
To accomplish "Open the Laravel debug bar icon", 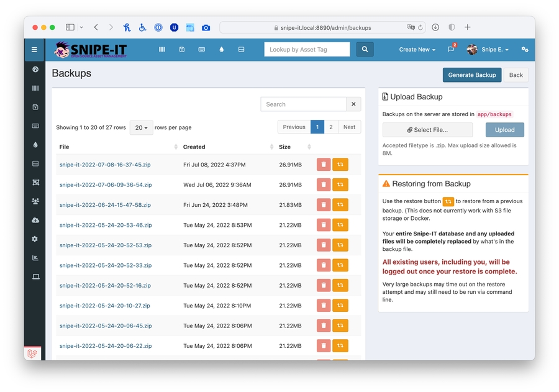I will click(x=32, y=353).
